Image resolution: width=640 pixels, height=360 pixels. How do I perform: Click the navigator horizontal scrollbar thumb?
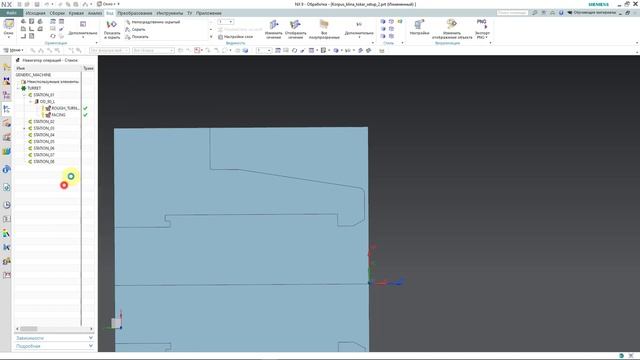[29, 329]
